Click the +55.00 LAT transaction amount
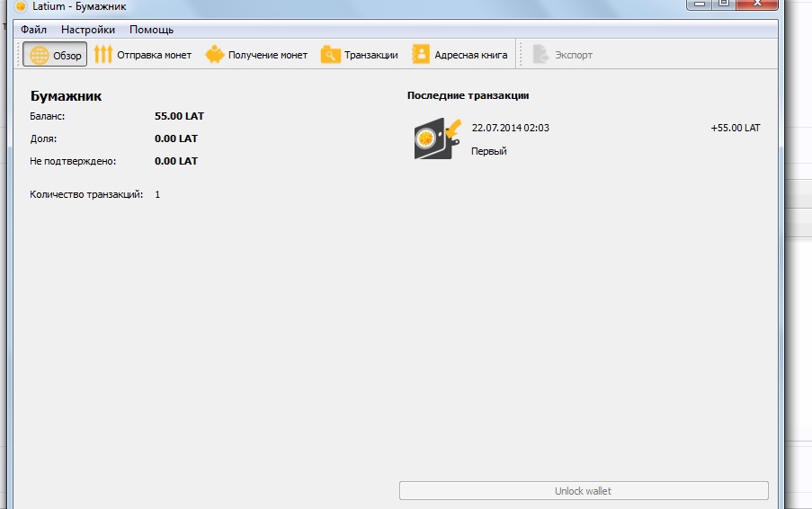Image resolution: width=812 pixels, height=509 pixels. point(736,128)
